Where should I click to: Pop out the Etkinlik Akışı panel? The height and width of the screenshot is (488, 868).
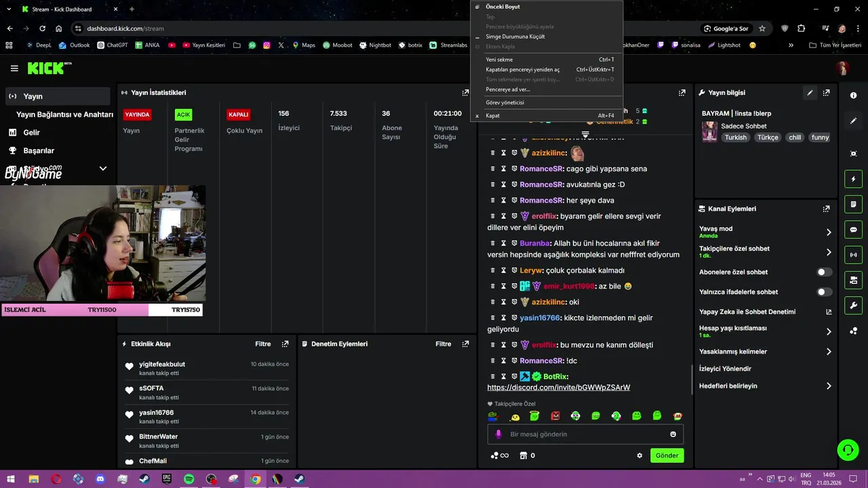[x=285, y=344]
